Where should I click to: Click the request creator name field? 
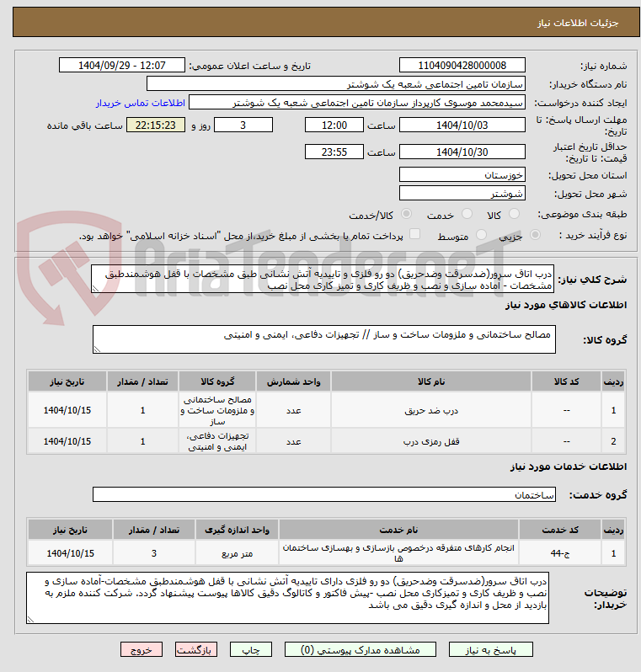pyautogui.click(x=357, y=103)
